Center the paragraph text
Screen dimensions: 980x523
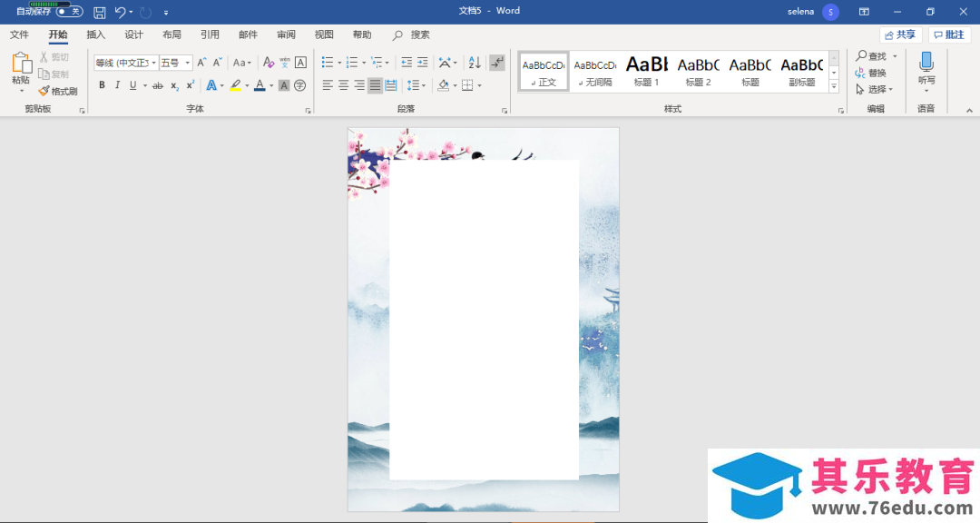(343, 85)
